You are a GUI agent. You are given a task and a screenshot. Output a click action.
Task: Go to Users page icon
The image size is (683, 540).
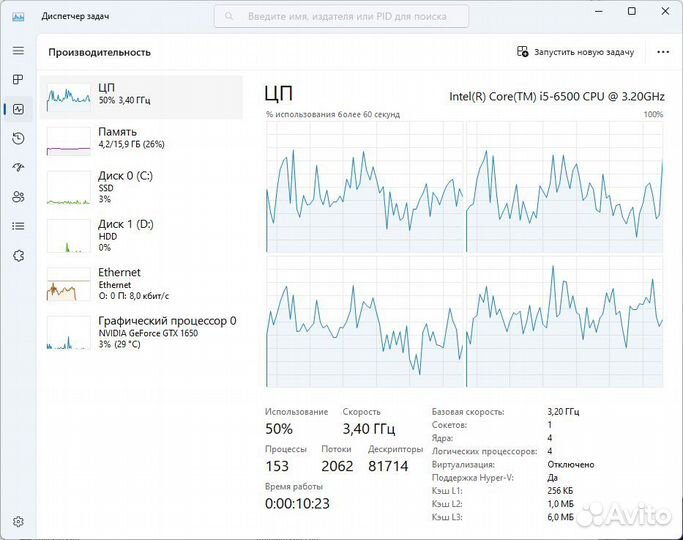tap(18, 197)
